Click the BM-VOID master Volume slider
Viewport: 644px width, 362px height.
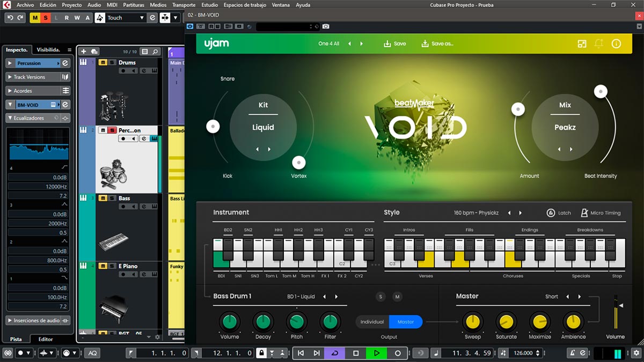(x=616, y=311)
